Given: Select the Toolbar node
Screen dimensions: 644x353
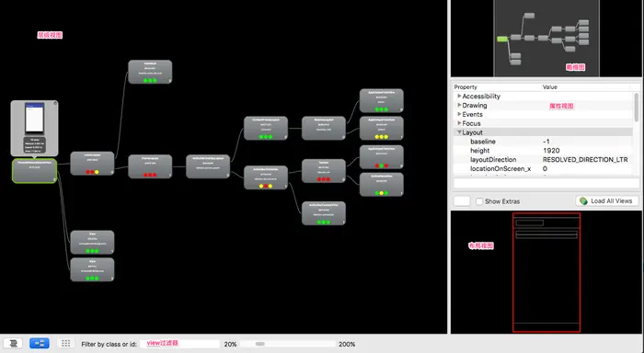Looking at the screenshot, I should point(324,171).
